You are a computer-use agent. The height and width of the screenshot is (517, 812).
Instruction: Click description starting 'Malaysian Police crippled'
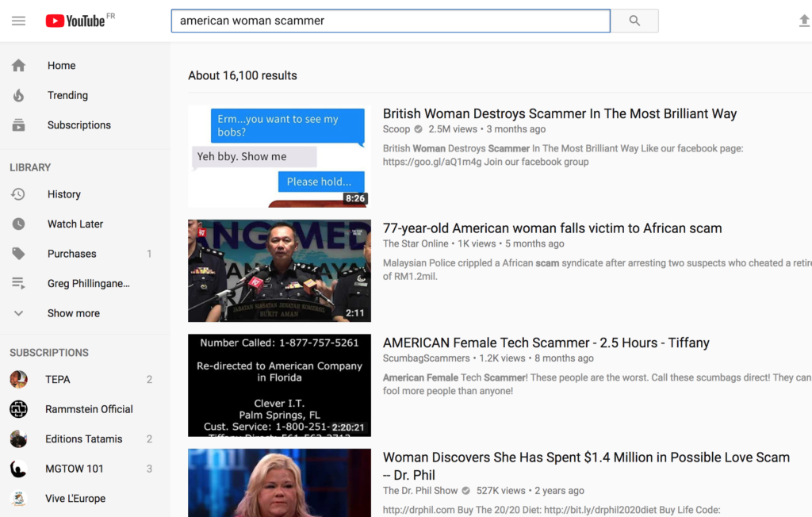coord(597,270)
